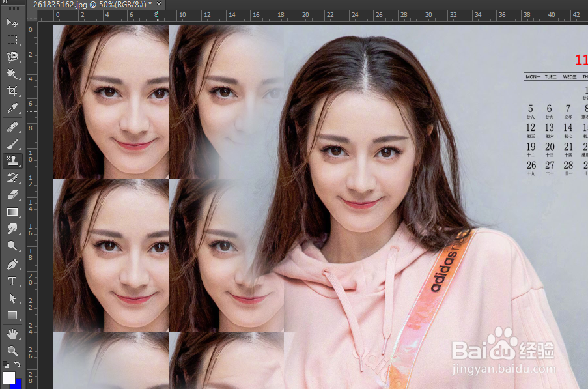Click the vertical ruler at mark 8

[31, 128]
